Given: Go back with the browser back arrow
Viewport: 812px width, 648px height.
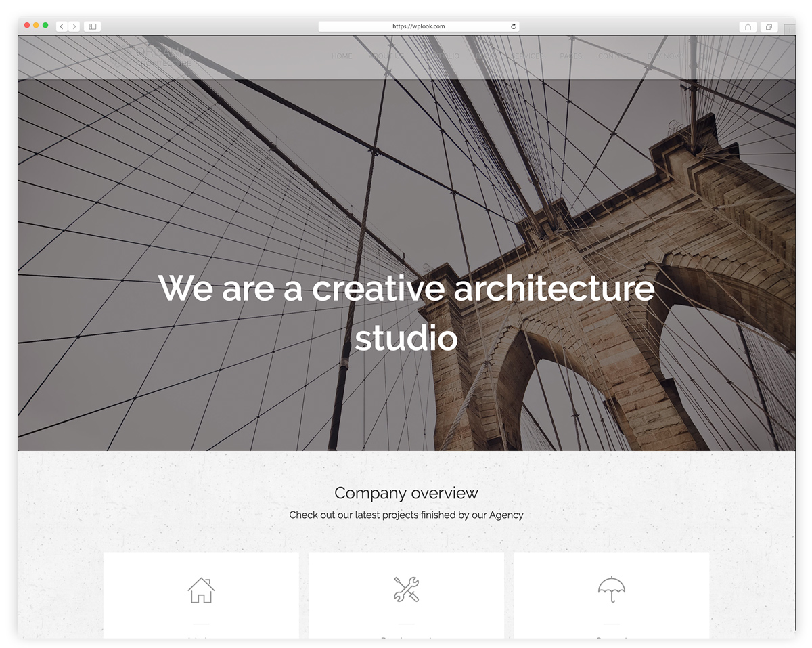Looking at the screenshot, I should (x=62, y=26).
